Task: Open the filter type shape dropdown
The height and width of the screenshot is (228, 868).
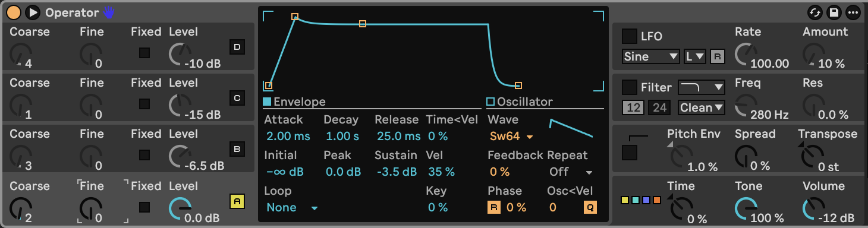Action: (x=702, y=87)
